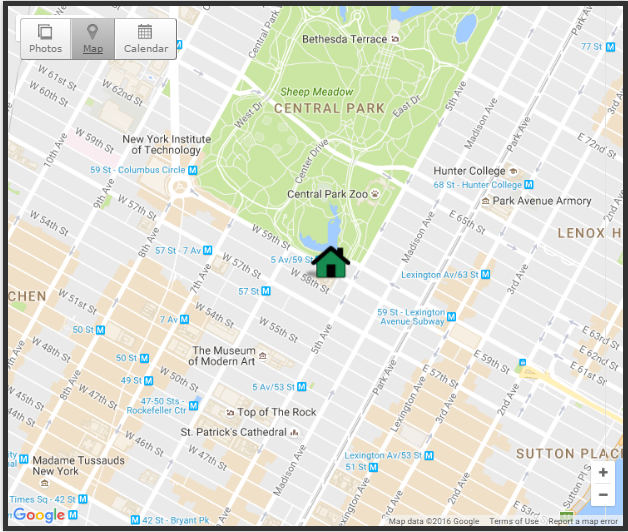Click Report a map error link
Image resolution: width=628 pixels, height=532 pixels.
583,521
